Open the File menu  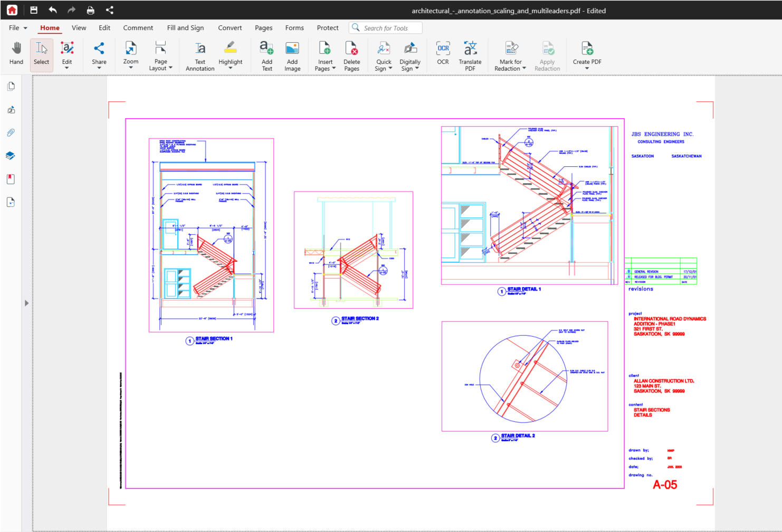coord(18,28)
